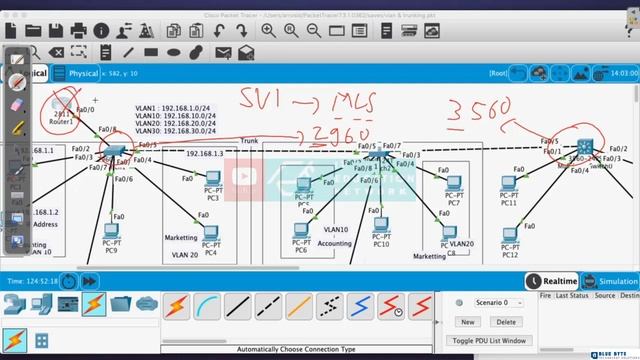
Task: Select pen tool in drawing overlay
Action: [17, 60]
